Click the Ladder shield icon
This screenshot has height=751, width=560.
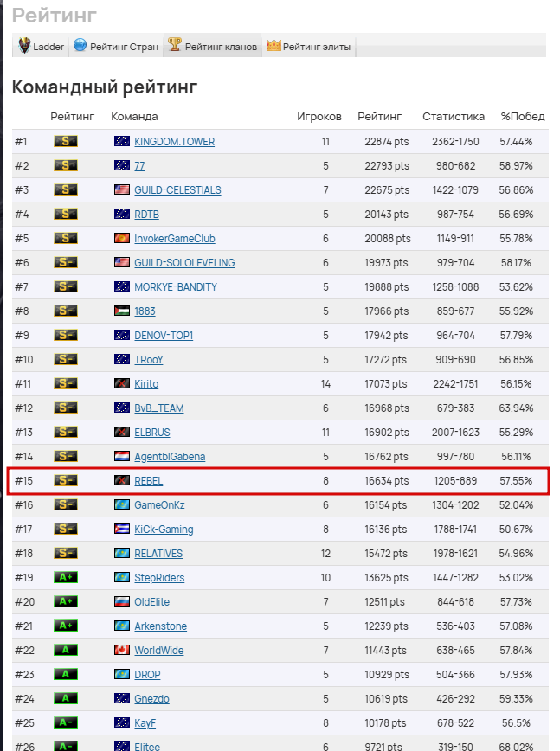tap(24, 46)
